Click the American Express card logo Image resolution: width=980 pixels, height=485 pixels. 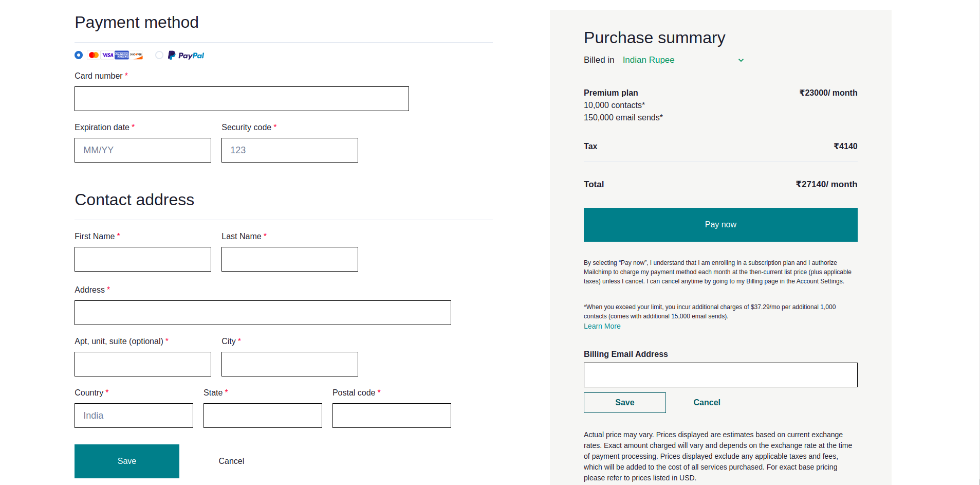coord(122,55)
